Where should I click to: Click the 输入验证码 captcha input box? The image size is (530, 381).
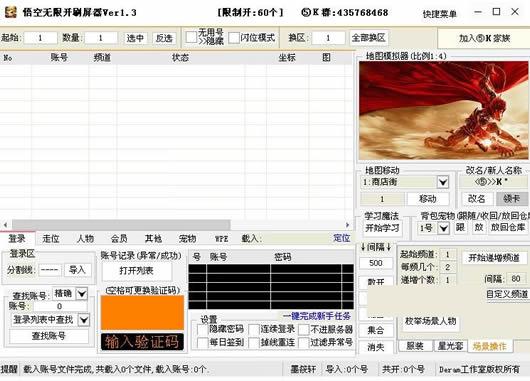tap(142, 342)
